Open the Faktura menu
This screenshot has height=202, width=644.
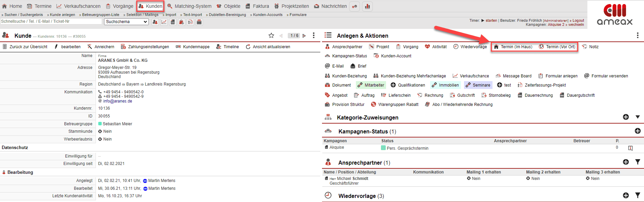pyautogui.click(x=257, y=6)
